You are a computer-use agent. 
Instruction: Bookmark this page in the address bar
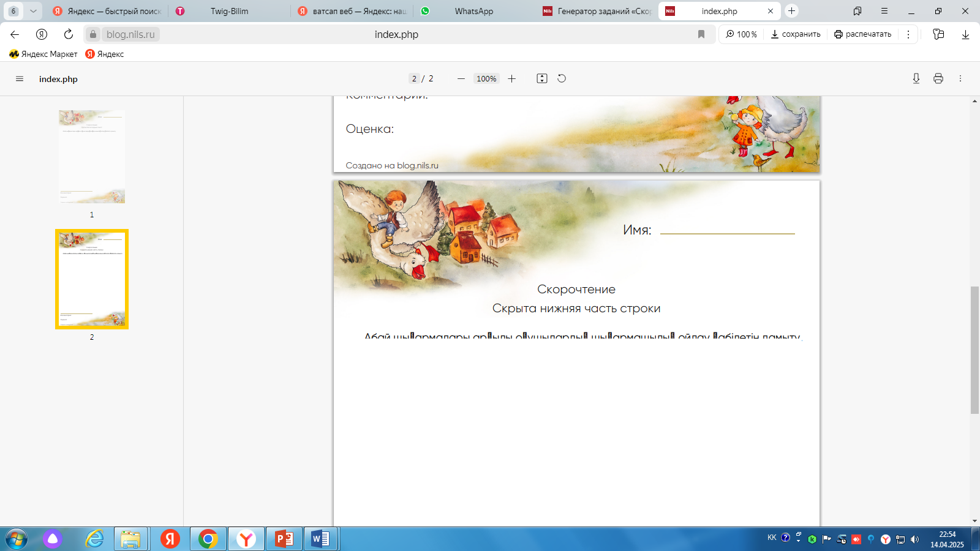click(x=701, y=34)
